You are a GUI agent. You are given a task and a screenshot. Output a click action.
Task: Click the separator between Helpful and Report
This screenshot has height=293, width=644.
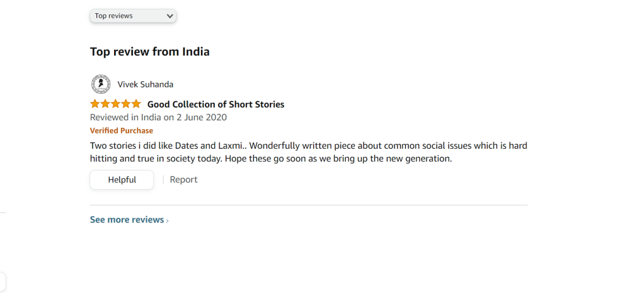[x=163, y=180]
